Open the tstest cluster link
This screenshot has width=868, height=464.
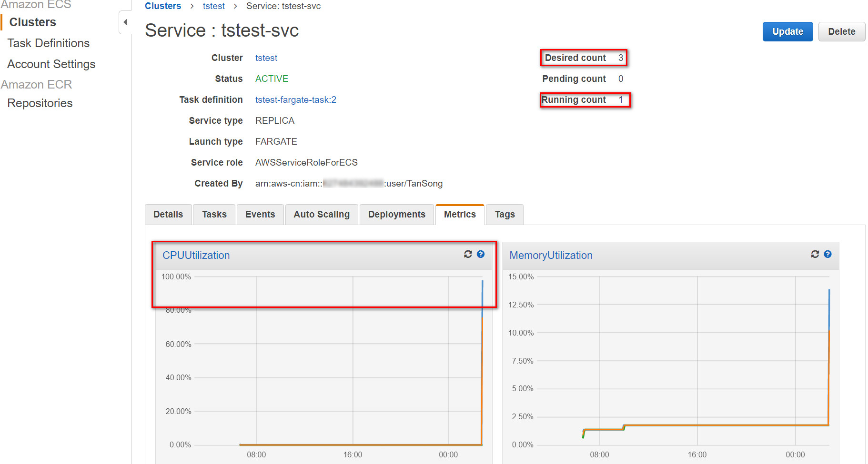pos(266,58)
